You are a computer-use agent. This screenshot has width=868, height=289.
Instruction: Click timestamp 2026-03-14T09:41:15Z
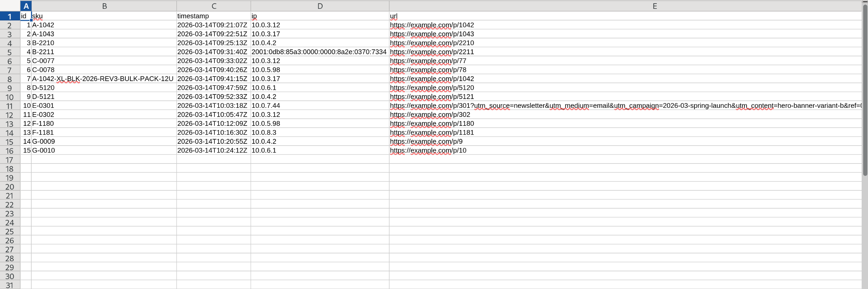coord(214,79)
